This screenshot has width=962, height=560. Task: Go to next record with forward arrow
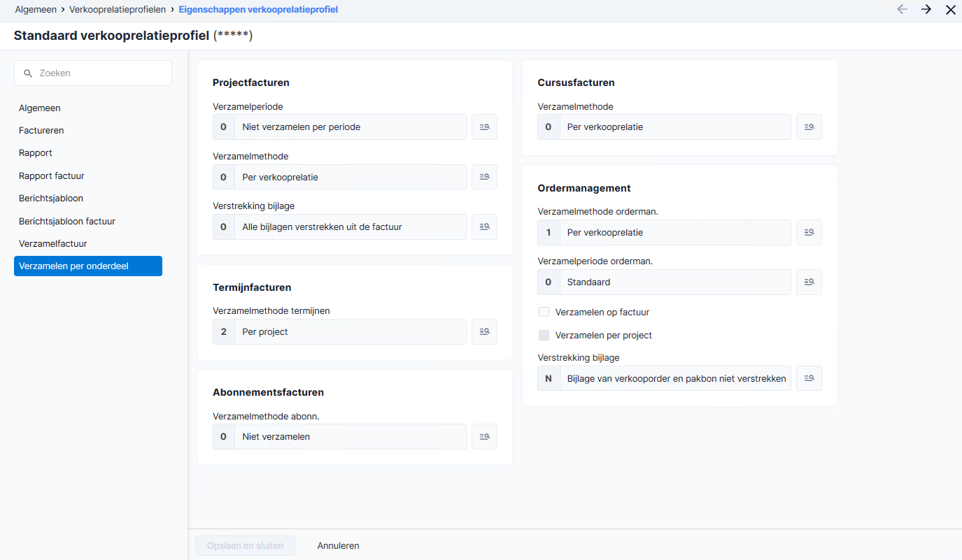coord(926,10)
